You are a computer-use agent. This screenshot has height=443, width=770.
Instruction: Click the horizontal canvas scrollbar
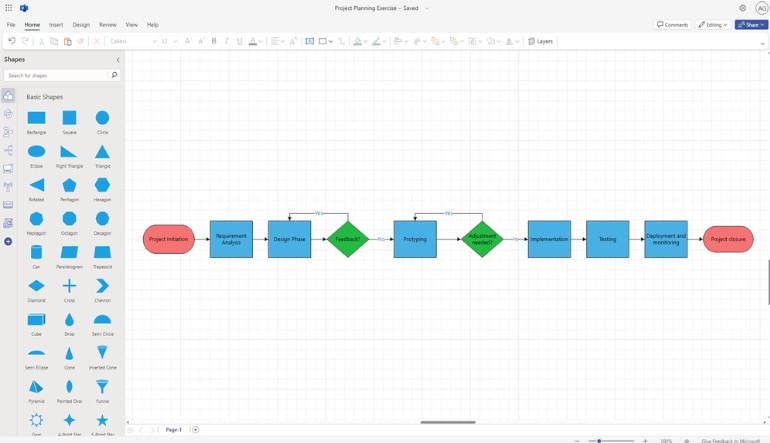(448, 422)
